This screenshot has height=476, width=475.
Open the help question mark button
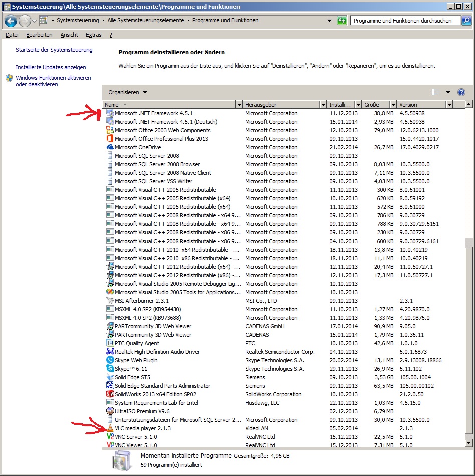(x=461, y=92)
